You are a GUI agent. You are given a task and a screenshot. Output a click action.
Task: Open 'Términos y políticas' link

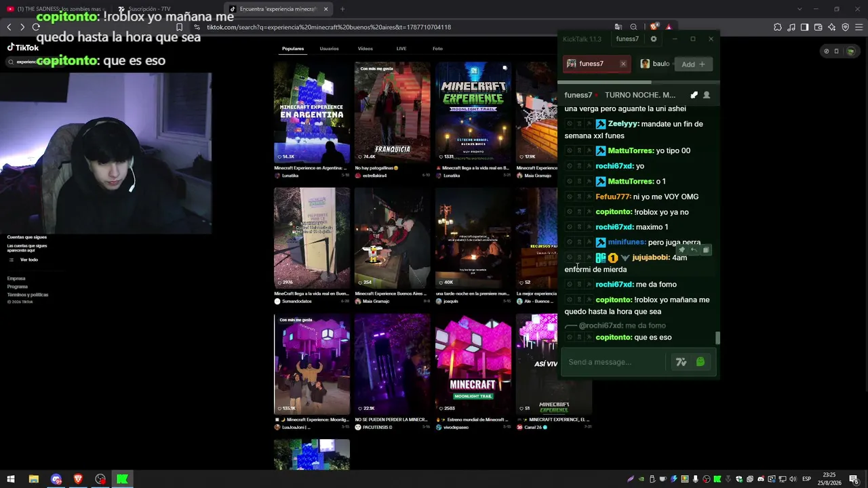(28, 295)
